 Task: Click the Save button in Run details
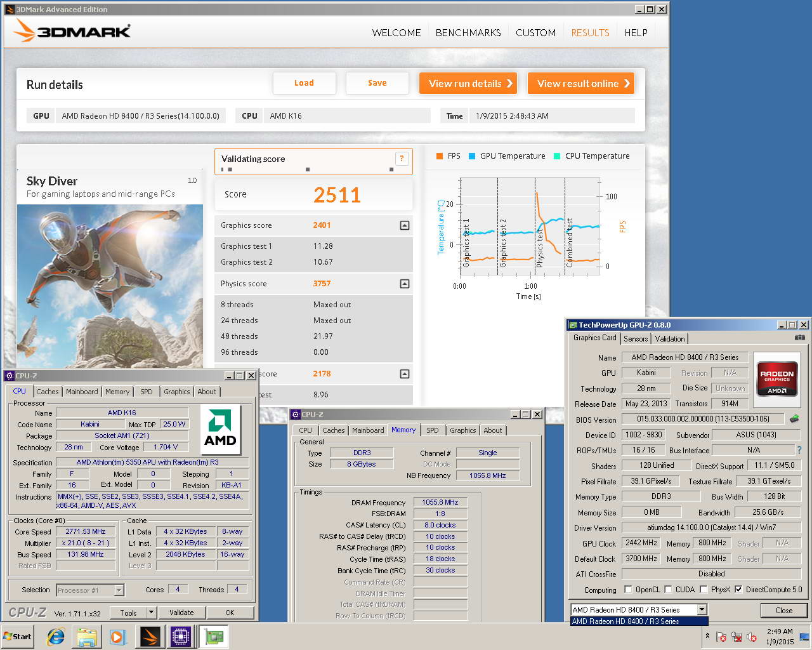(x=377, y=83)
